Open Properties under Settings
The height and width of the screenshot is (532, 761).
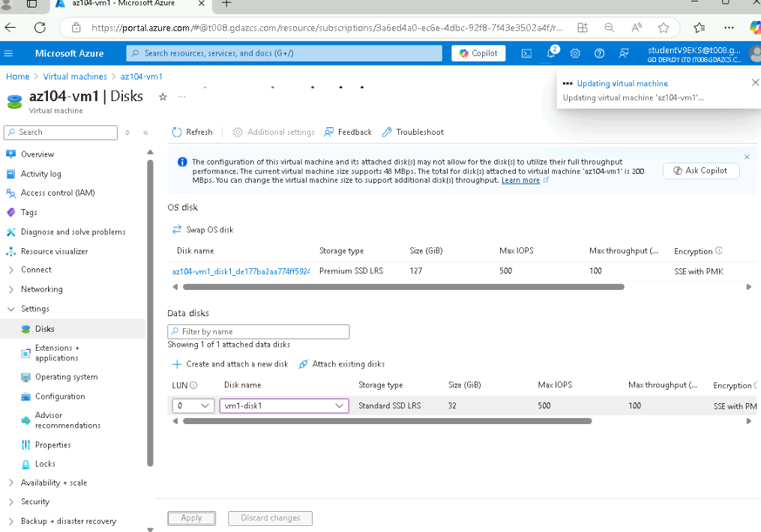53,445
